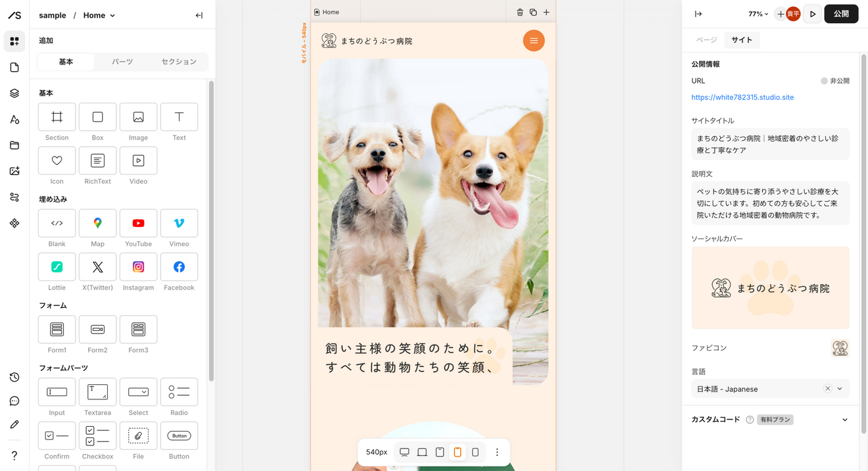Add an Instagram embed
The image size is (868, 471).
(x=138, y=266)
